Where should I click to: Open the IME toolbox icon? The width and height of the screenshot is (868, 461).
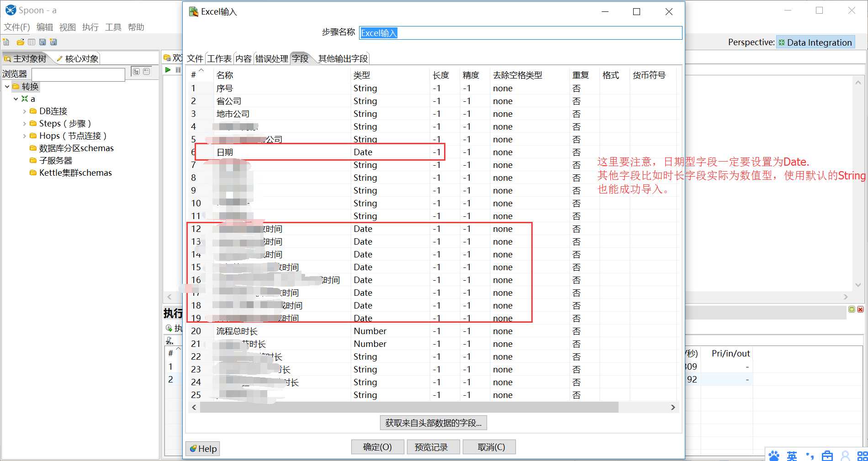827,456
